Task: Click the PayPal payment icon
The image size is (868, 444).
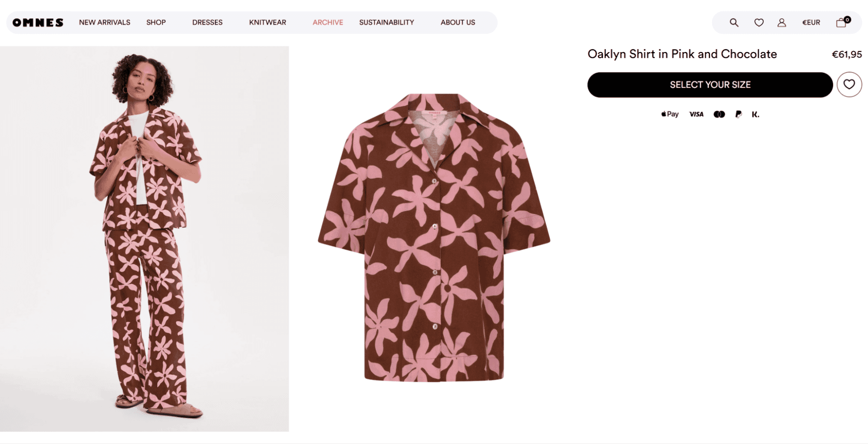Action: coord(738,114)
